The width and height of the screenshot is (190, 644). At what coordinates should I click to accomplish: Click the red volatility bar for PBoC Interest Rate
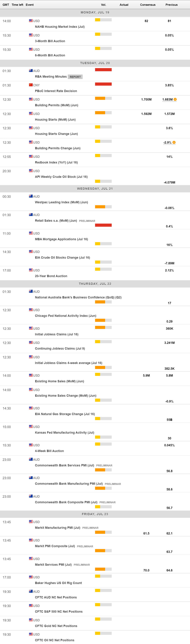(103, 84)
